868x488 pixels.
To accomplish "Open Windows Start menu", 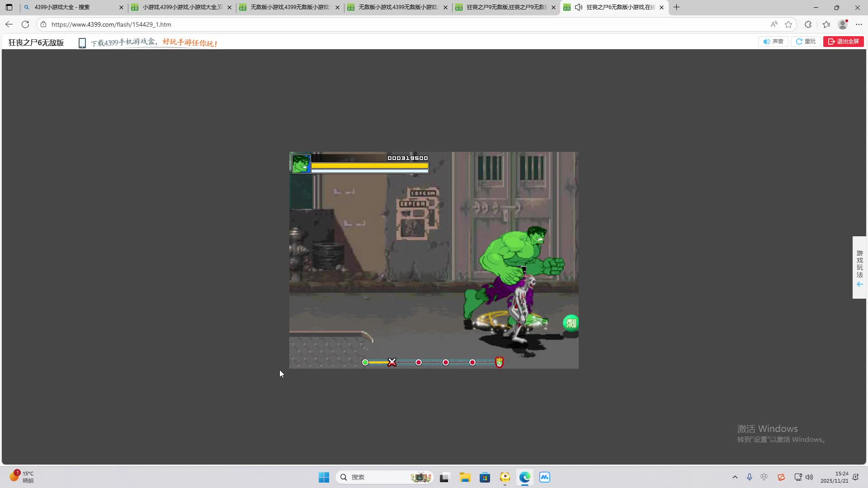I will (x=324, y=477).
